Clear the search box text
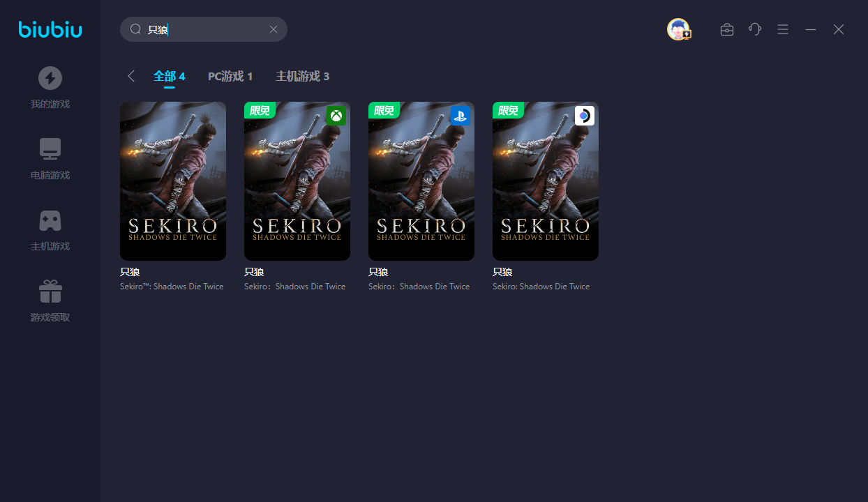The height and width of the screenshot is (502, 868). coord(274,29)
